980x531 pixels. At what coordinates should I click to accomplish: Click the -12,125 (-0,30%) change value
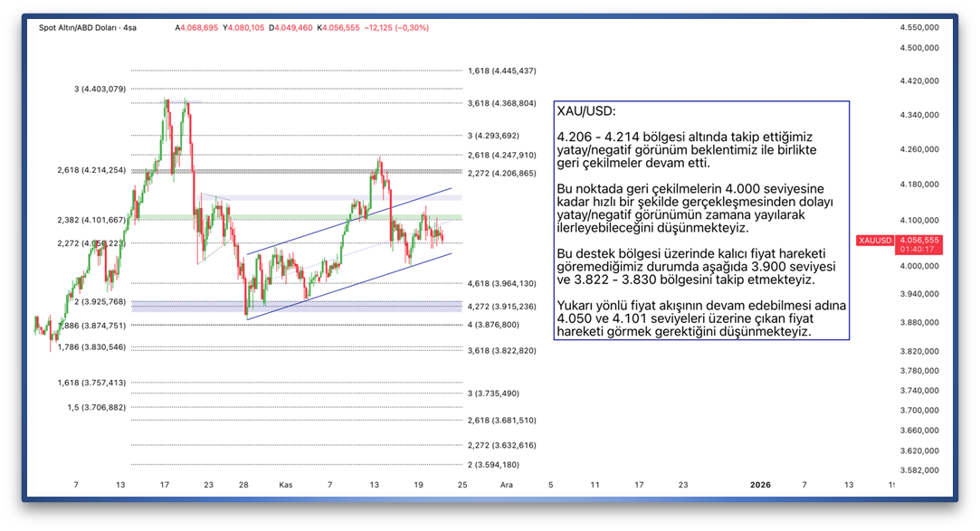pyautogui.click(x=396, y=28)
